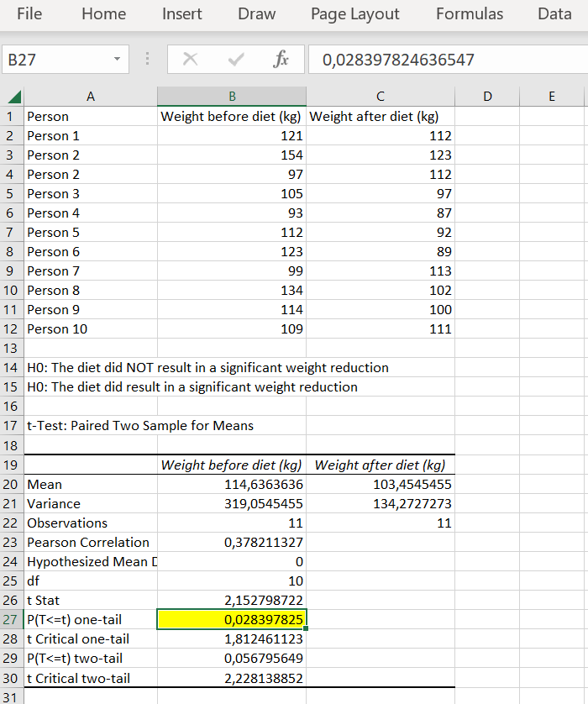The image size is (588, 704).
Task: Expand the Name Box dropdown arrow
Action: [116, 60]
